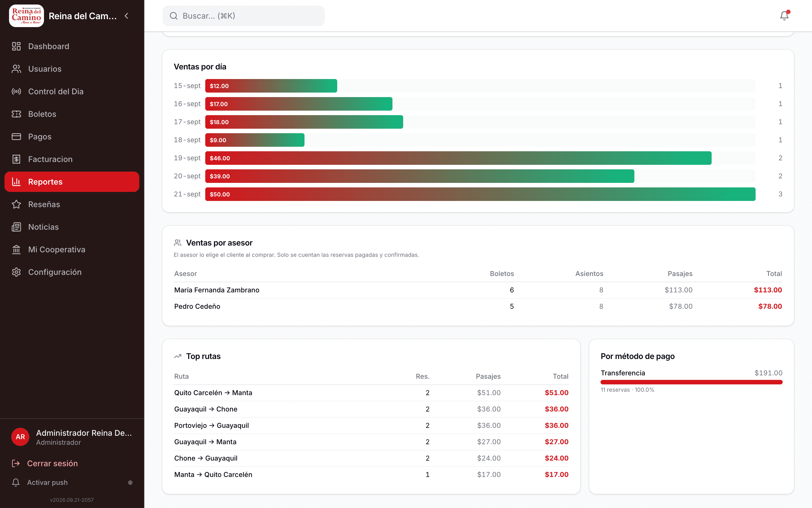Click the 15-sept $12.00 sales bar
The width and height of the screenshot is (812, 508).
[271, 86]
